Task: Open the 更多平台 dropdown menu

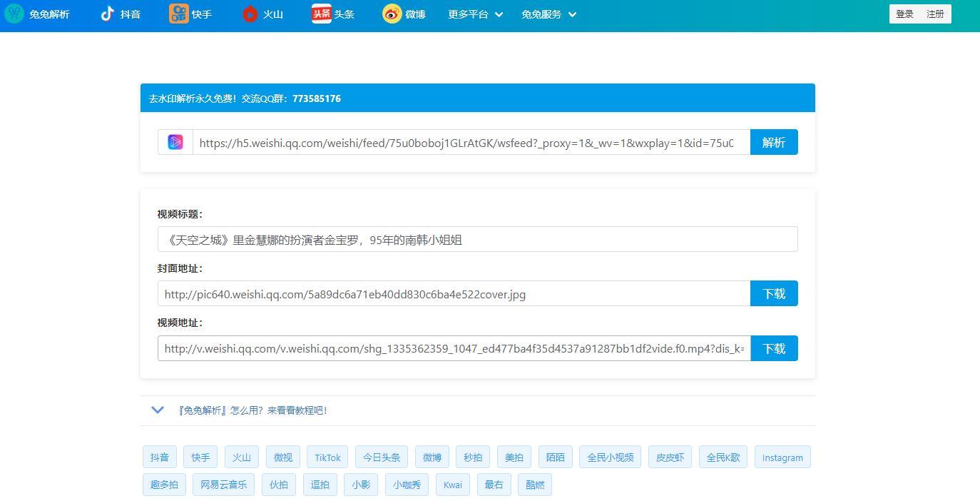Action: [x=475, y=14]
